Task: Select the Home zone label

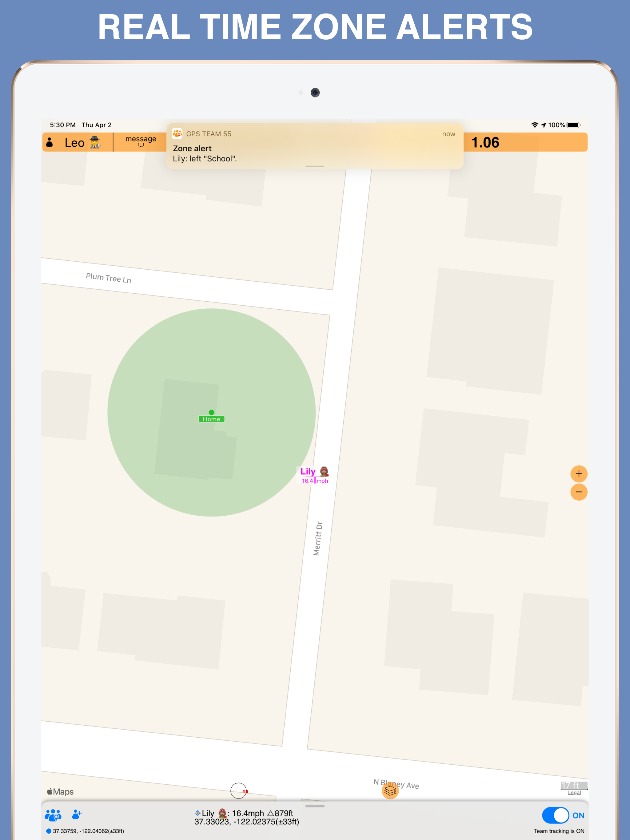Action: [211, 419]
